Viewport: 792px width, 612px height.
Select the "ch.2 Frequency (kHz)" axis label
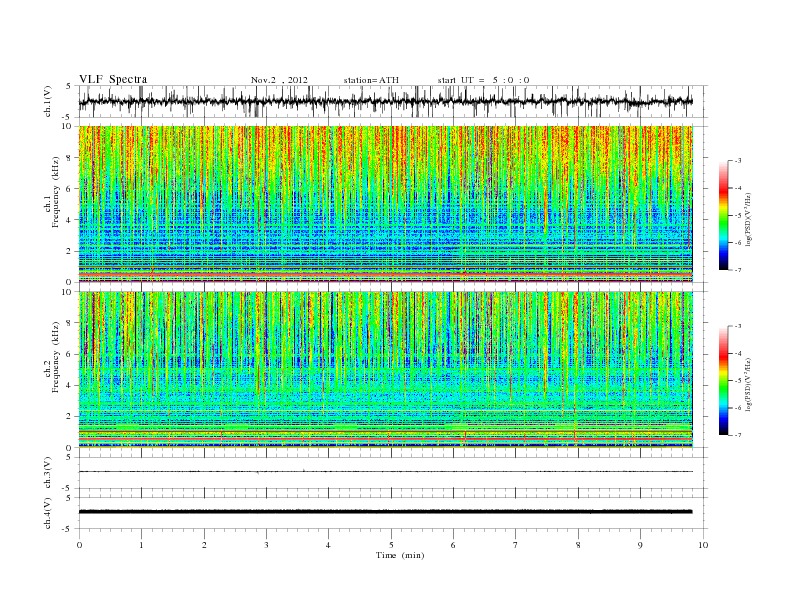click(x=51, y=356)
